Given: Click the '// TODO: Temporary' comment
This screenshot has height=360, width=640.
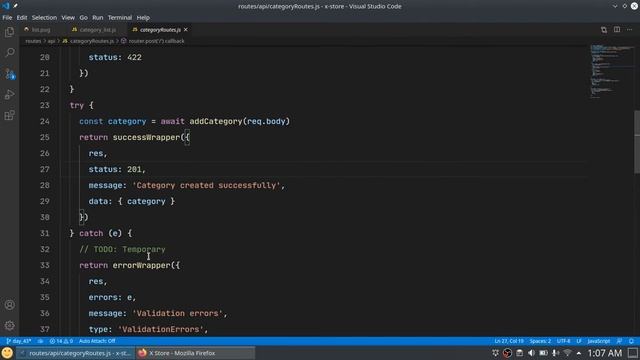Looking at the screenshot, I should point(122,249).
